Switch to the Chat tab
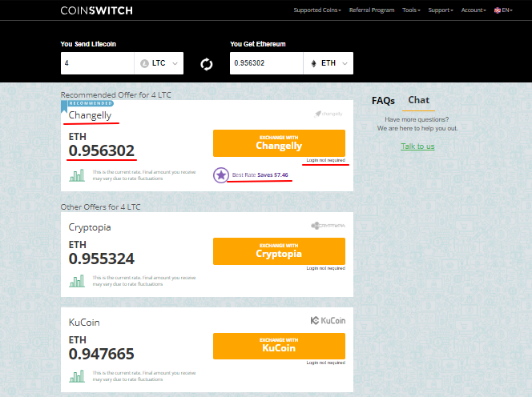The image size is (532, 397). tap(419, 100)
